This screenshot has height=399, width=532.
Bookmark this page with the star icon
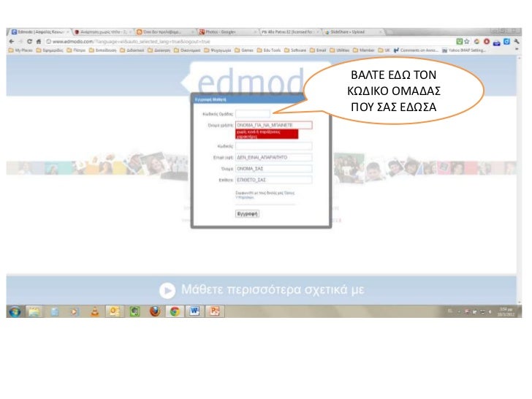click(467, 42)
